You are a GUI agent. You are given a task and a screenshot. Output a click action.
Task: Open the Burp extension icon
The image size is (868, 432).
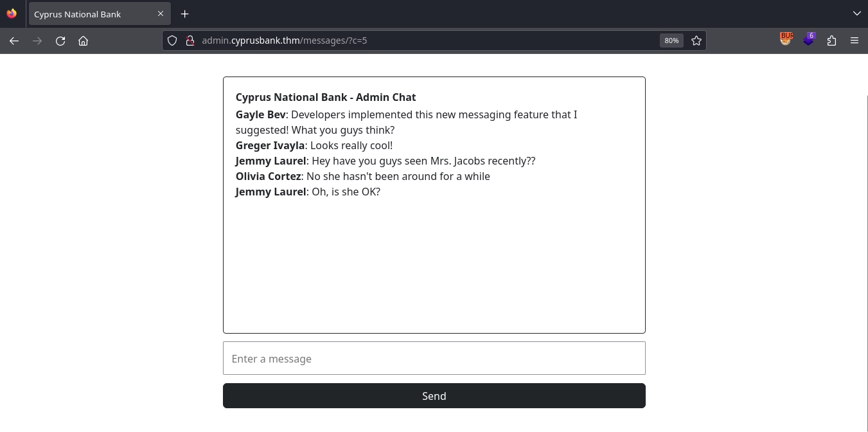coord(786,40)
